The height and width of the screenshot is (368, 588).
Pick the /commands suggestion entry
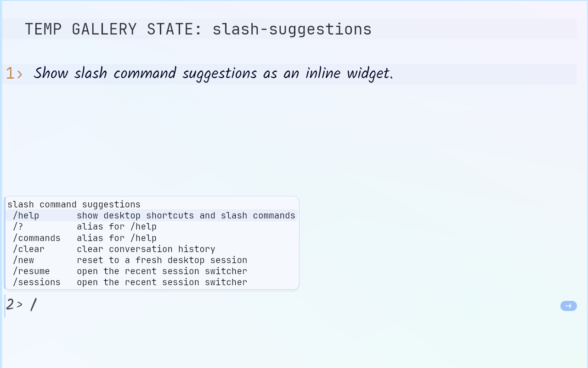pyautogui.click(x=152, y=238)
